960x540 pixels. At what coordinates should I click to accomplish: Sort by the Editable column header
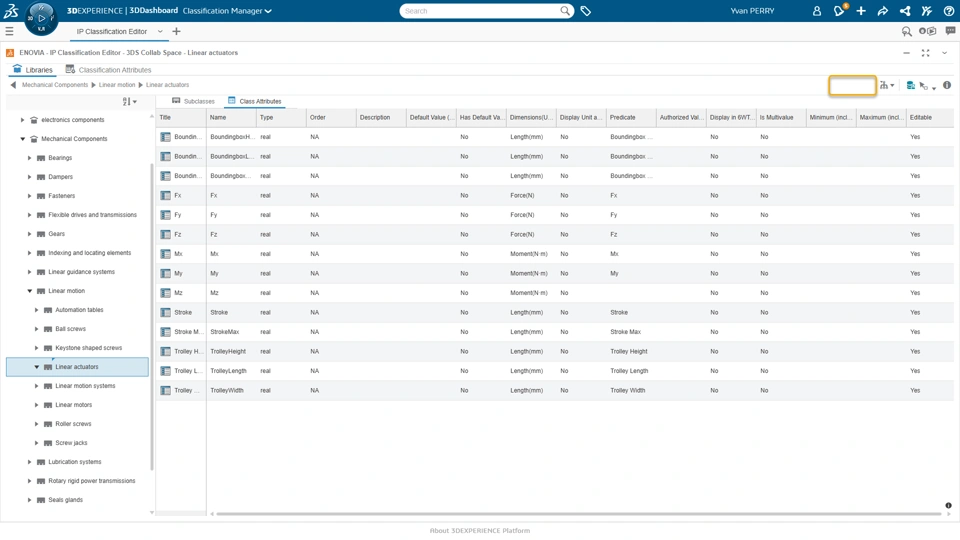click(x=931, y=118)
